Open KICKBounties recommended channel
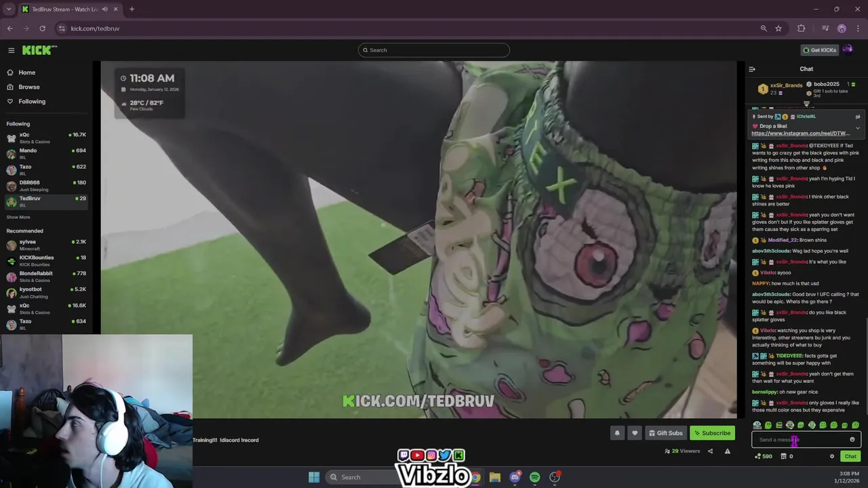 46,260
